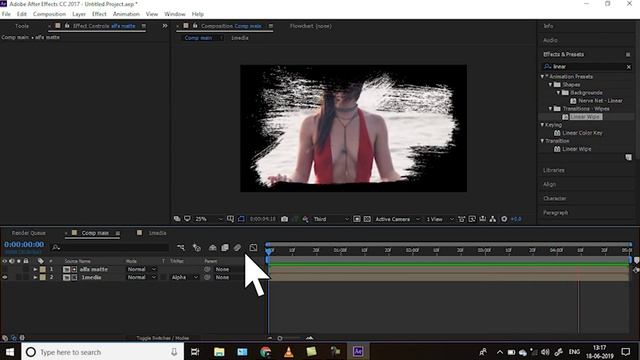Click the hide shy layers icon in timeline

[x=212, y=248]
